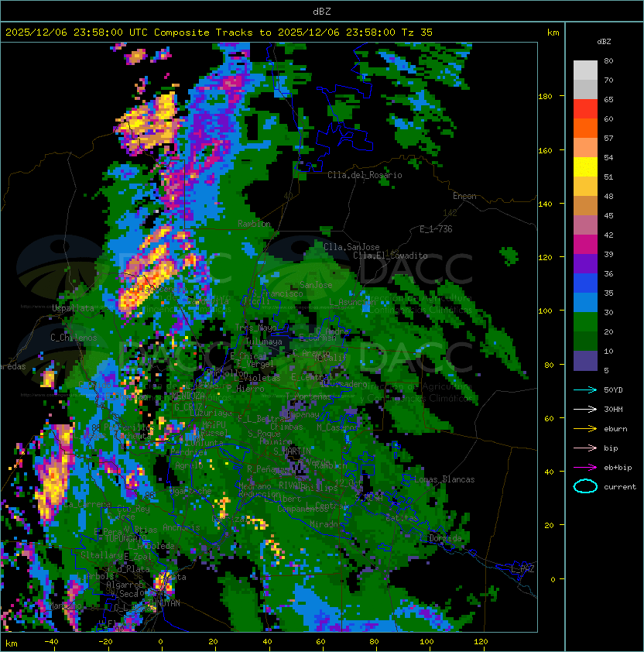This screenshot has height=652, width=644.
Task: Pick the tan 45-48 dBZ legend band
Action: coord(585,206)
